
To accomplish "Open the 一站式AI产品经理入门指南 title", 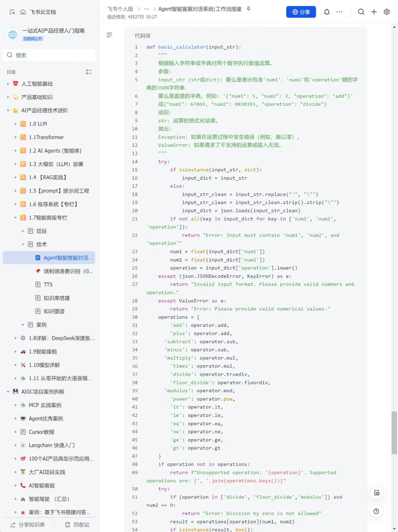I will click(53, 31).
